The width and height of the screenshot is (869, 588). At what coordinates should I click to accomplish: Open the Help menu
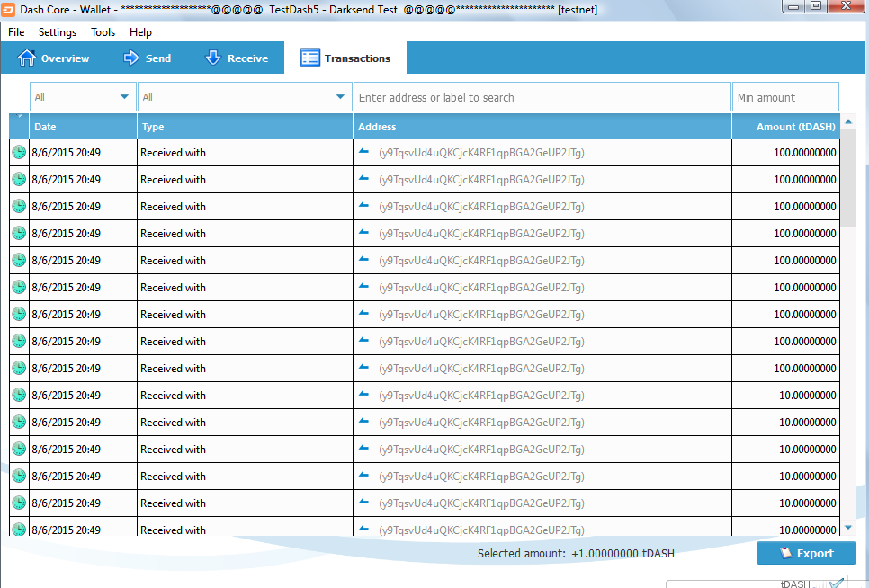140,32
